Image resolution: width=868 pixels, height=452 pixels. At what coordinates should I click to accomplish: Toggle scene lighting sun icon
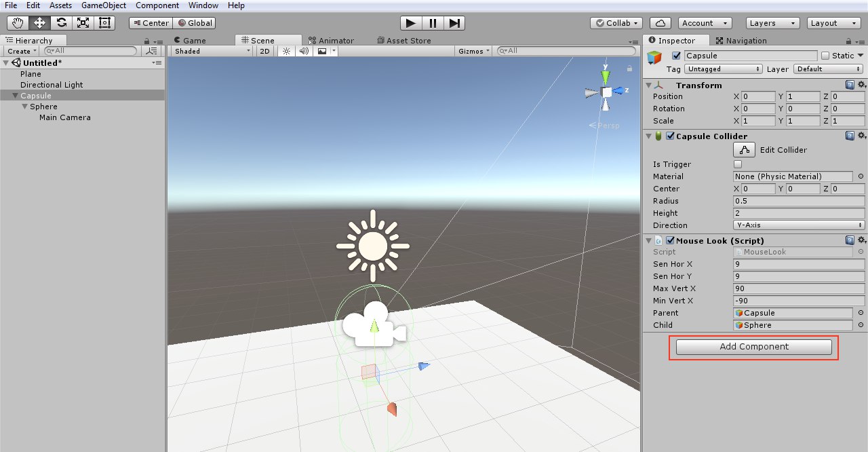(286, 51)
